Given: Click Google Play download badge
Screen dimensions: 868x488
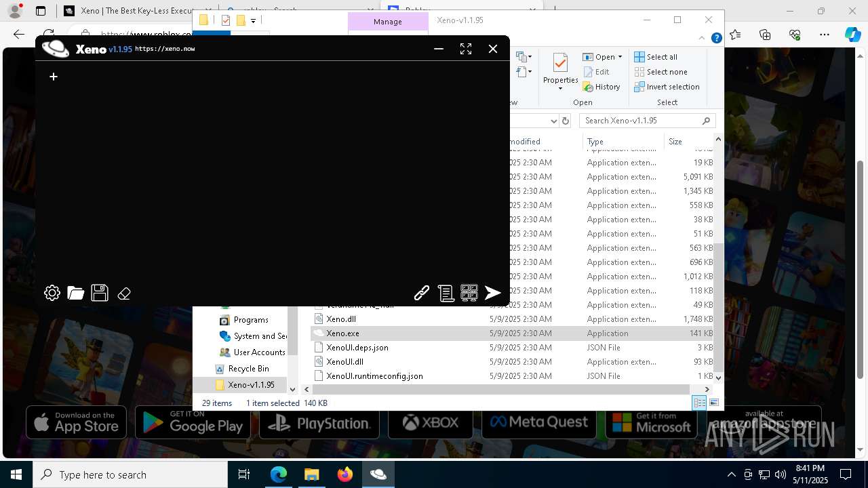Looking at the screenshot, I should click(x=193, y=422).
